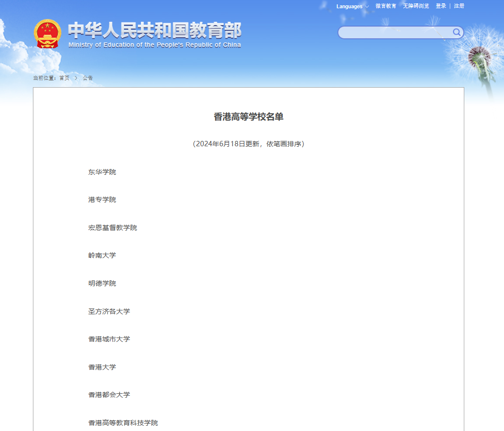Click the list entry 宏恩基督教学院
Image resolution: width=504 pixels, height=431 pixels.
point(112,228)
